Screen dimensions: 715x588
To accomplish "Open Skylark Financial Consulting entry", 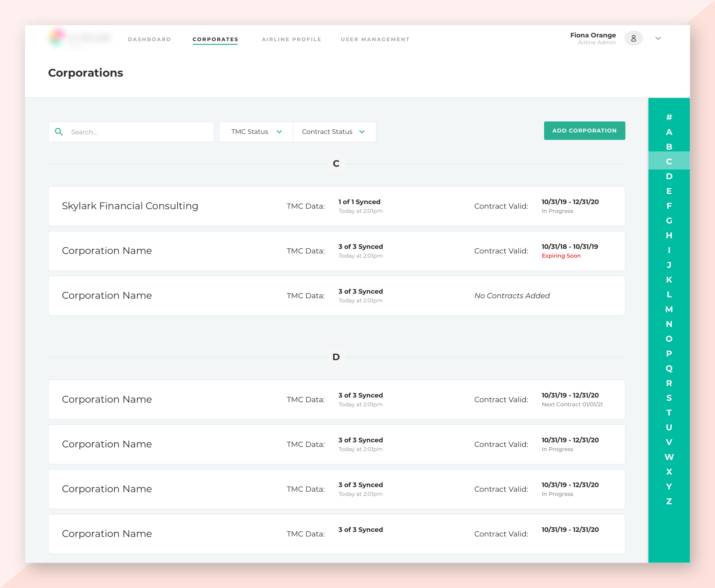I will pyautogui.click(x=130, y=206).
